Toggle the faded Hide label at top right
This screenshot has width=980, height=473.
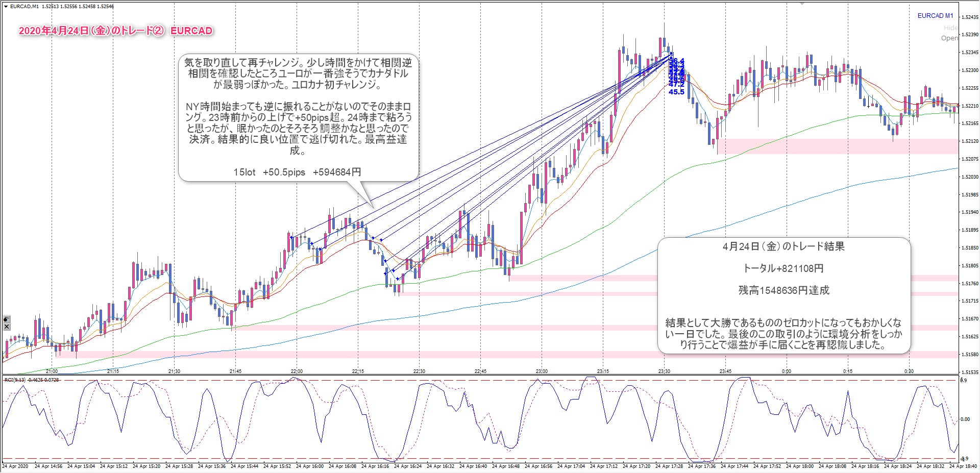click(x=950, y=28)
